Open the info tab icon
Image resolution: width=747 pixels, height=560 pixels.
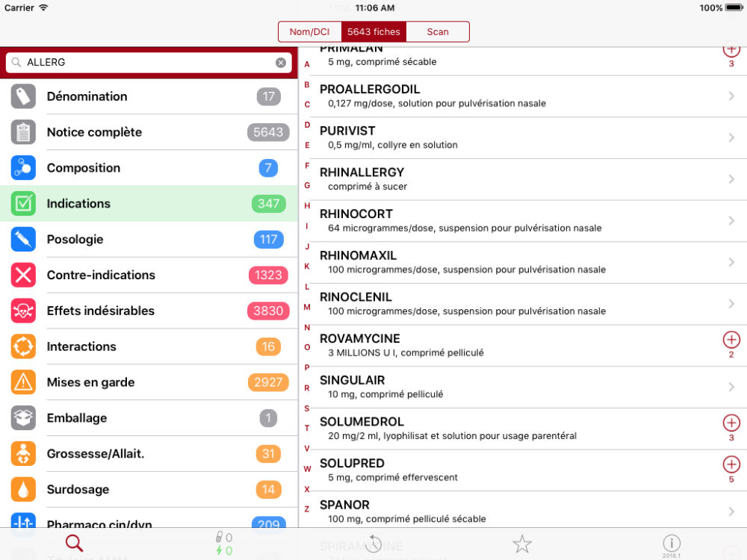point(672,545)
